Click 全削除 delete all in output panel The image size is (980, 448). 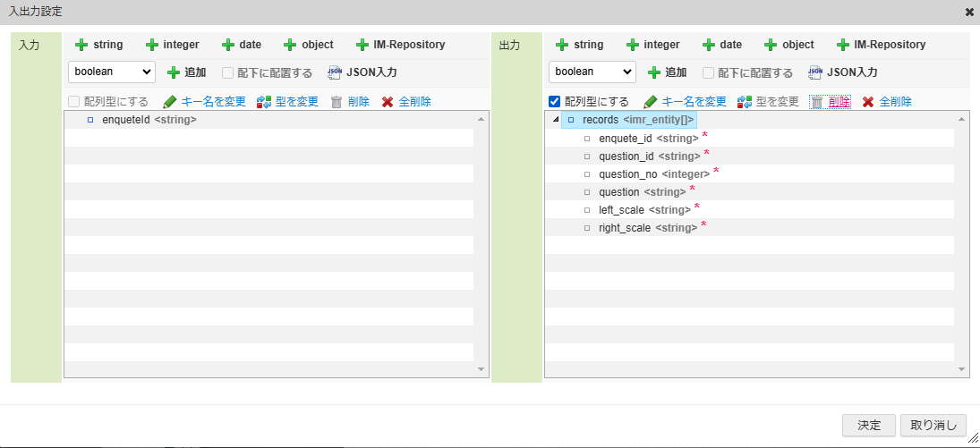click(x=887, y=102)
